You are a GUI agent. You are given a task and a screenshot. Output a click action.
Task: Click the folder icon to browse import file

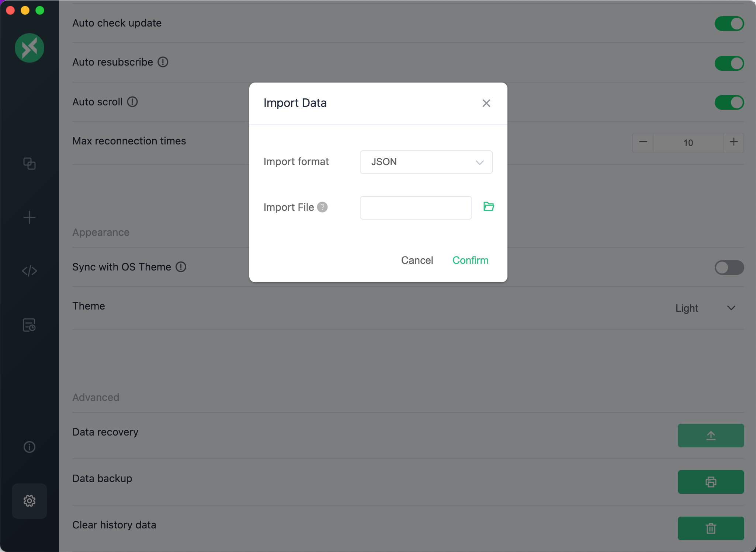pos(489,206)
